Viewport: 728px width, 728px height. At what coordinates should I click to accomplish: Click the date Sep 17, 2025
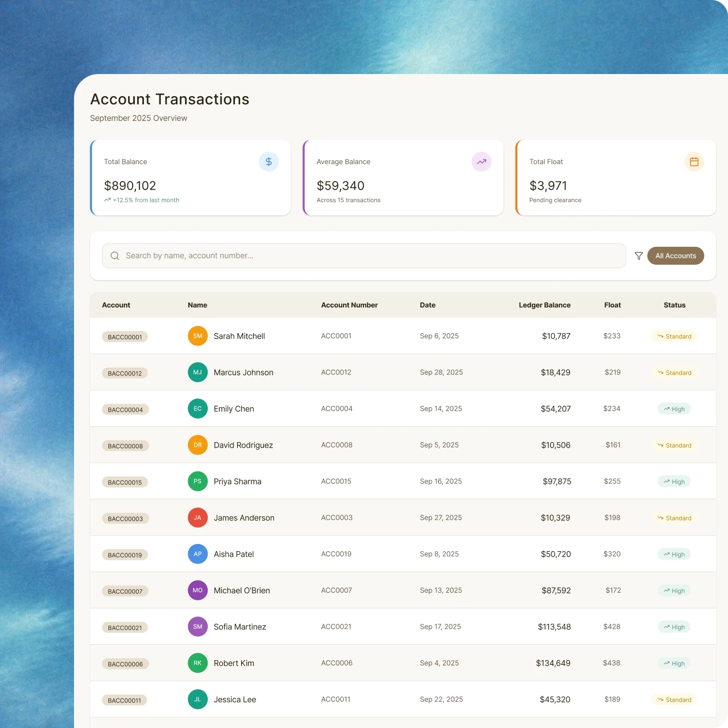pyautogui.click(x=440, y=627)
